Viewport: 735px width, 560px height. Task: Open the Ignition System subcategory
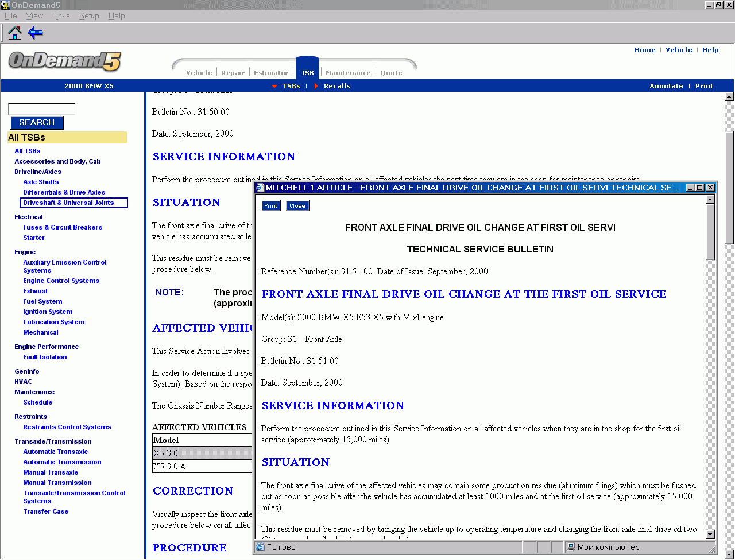(x=48, y=312)
